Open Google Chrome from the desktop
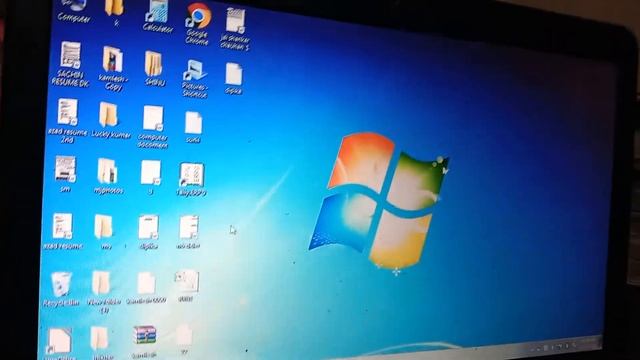The image size is (640, 360). click(198, 23)
